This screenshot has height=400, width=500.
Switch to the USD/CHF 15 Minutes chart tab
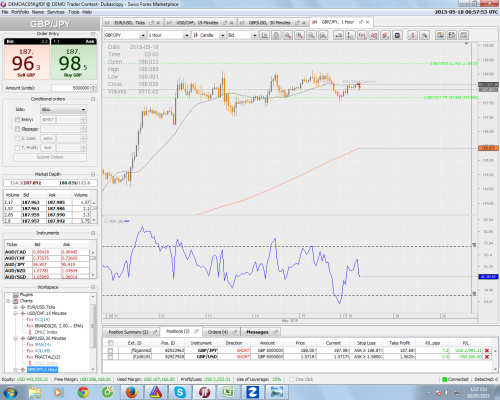[201, 23]
